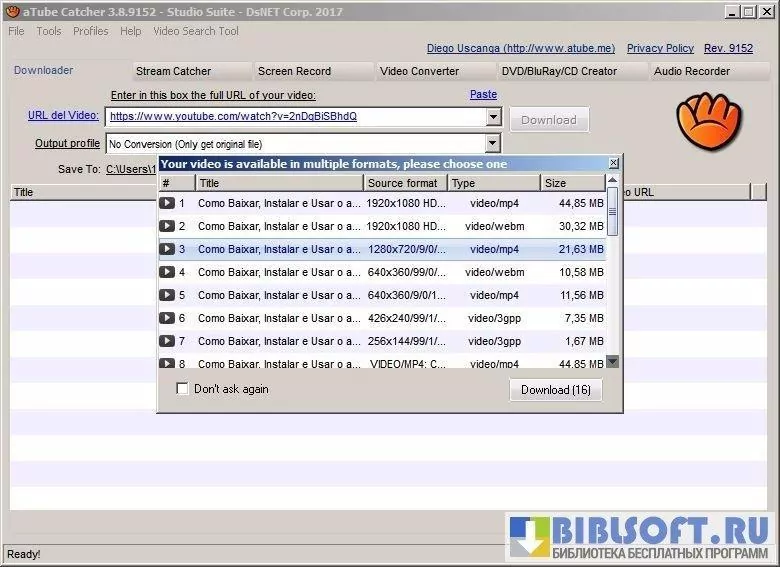Click the play icon of row 4

167,272
